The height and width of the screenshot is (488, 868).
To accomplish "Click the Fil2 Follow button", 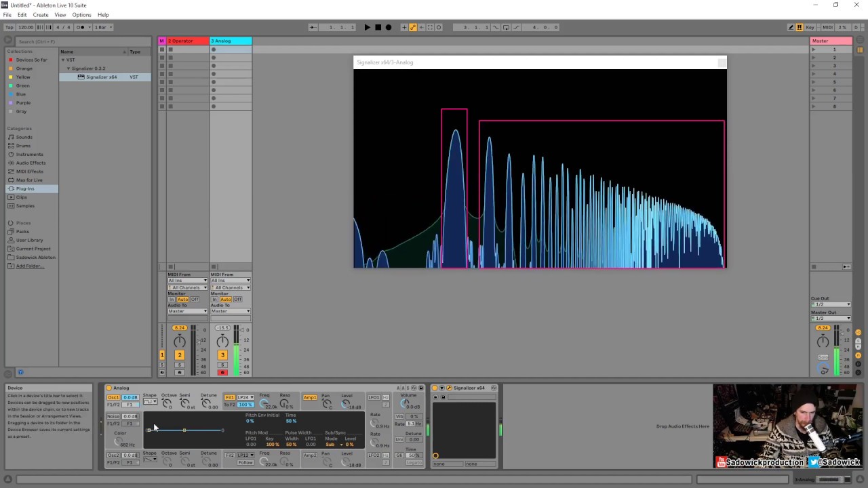I will click(245, 463).
